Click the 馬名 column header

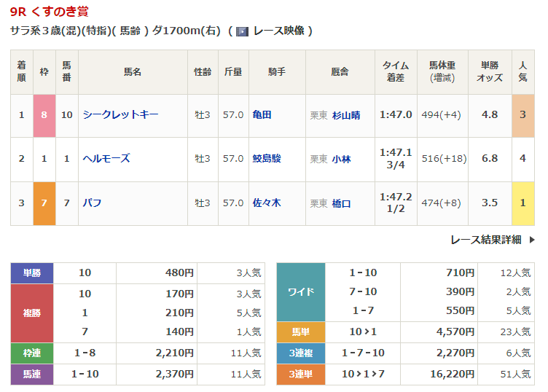pos(132,71)
